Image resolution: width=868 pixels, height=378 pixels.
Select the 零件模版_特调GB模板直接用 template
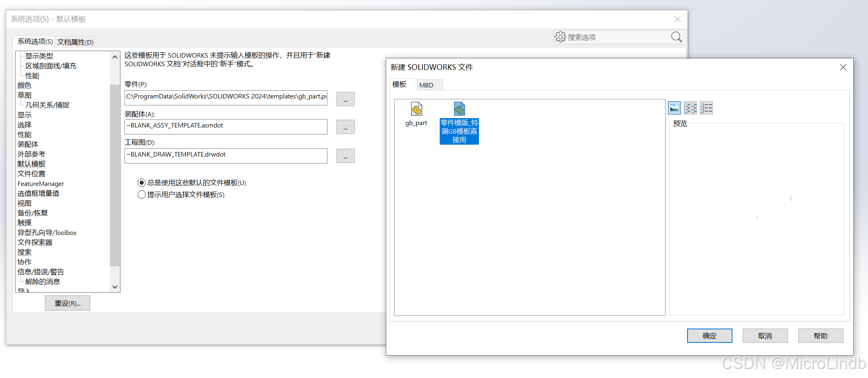459,123
